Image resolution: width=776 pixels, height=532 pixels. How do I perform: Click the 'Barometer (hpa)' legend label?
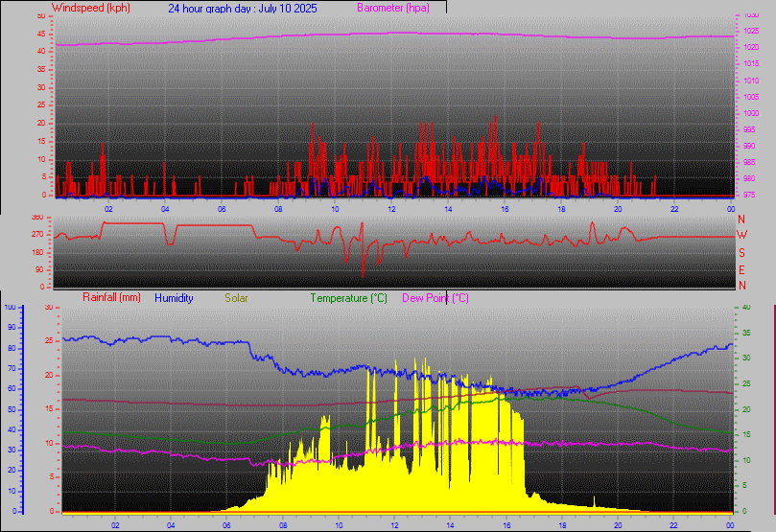(393, 8)
